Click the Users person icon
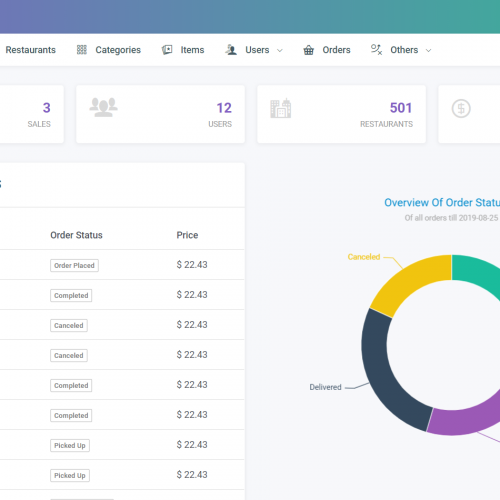 (x=231, y=50)
